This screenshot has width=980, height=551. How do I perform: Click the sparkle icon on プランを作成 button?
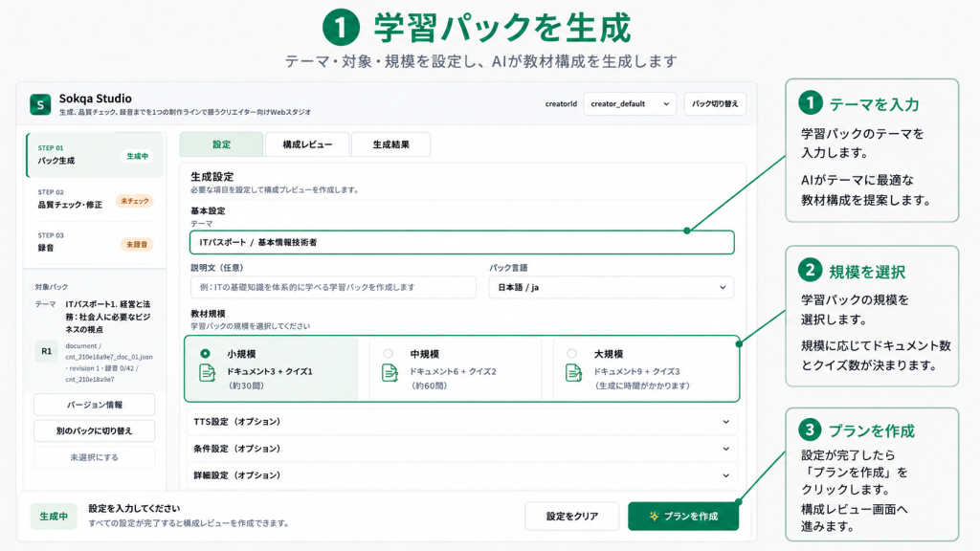point(654,516)
